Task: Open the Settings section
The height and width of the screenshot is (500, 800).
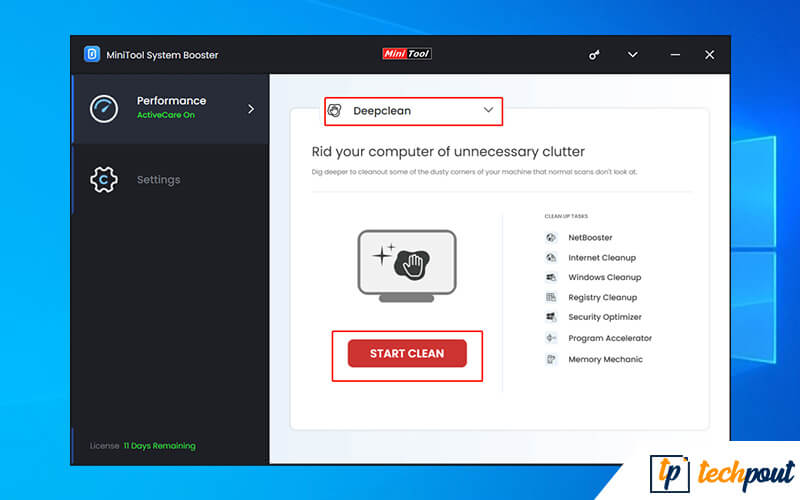Action: (171, 180)
